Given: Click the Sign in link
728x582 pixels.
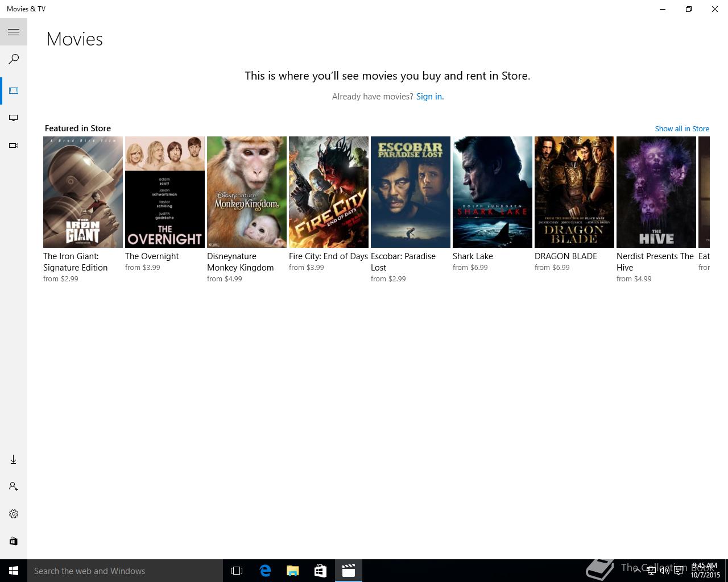Looking at the screenshot, I should coord(429,97).
